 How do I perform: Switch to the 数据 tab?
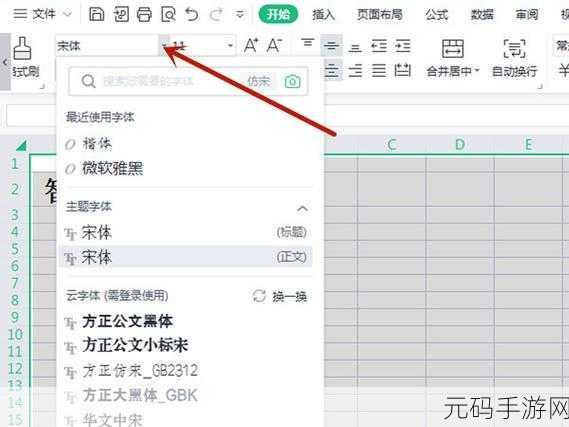pos(482,15)
